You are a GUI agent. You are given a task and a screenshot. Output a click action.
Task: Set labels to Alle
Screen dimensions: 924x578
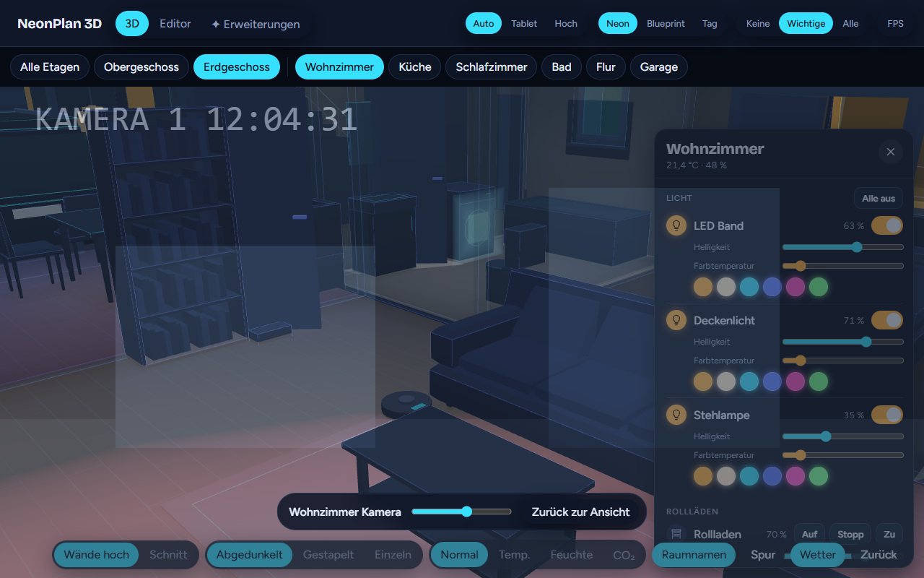[850, 24]
